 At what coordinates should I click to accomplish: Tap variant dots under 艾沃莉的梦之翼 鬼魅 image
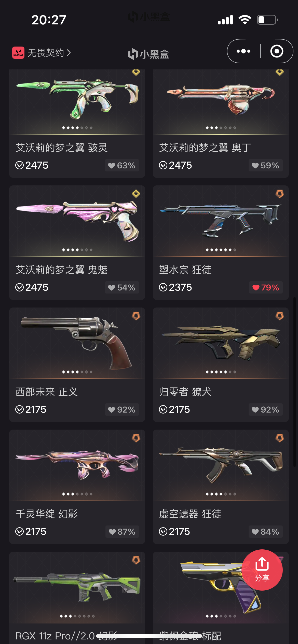click(77, 250)
